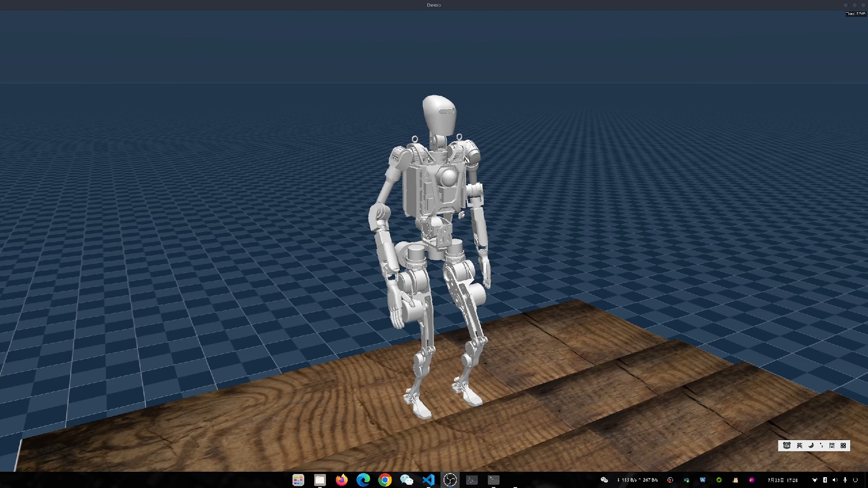Toggle punctuation mode in input bar
Screen dimensions: 868x488
coord(821,446)
